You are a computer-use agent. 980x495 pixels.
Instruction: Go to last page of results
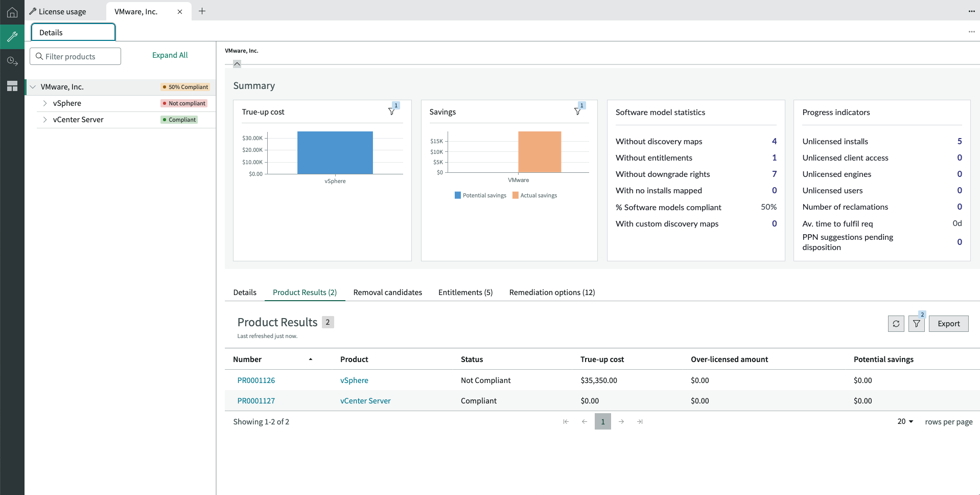639,421
